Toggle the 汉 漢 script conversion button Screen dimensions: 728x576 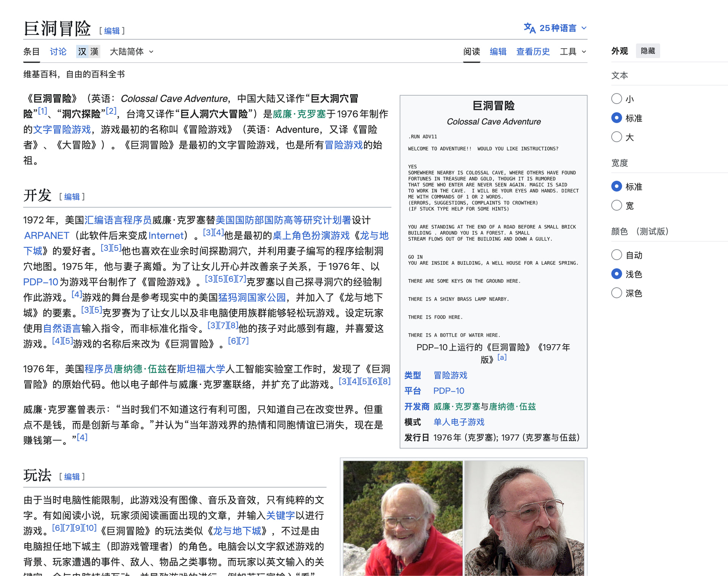pos(88,52)
